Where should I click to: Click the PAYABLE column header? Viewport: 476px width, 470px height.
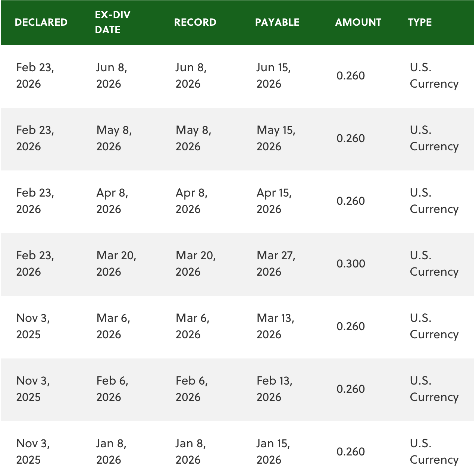tap(277, 22)
